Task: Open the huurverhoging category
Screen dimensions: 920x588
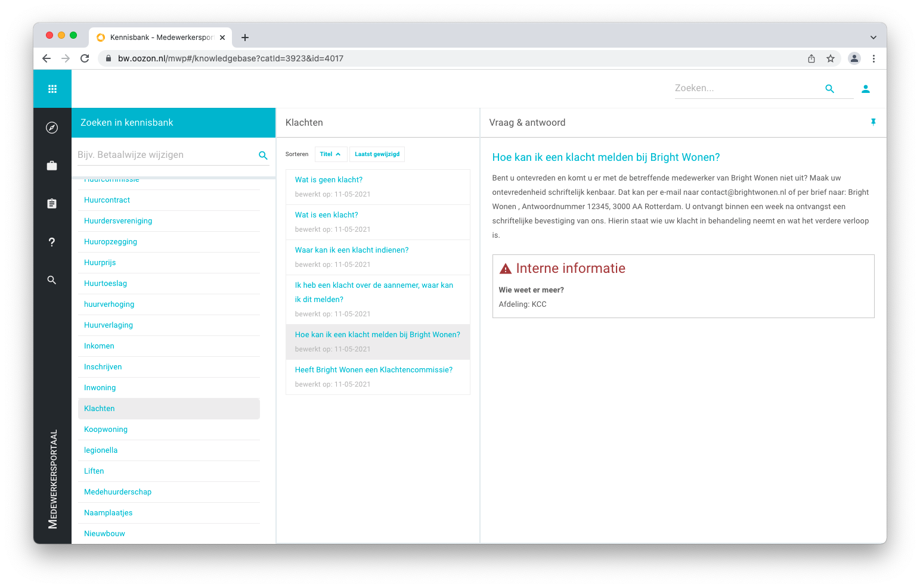Action: (169, 304)
